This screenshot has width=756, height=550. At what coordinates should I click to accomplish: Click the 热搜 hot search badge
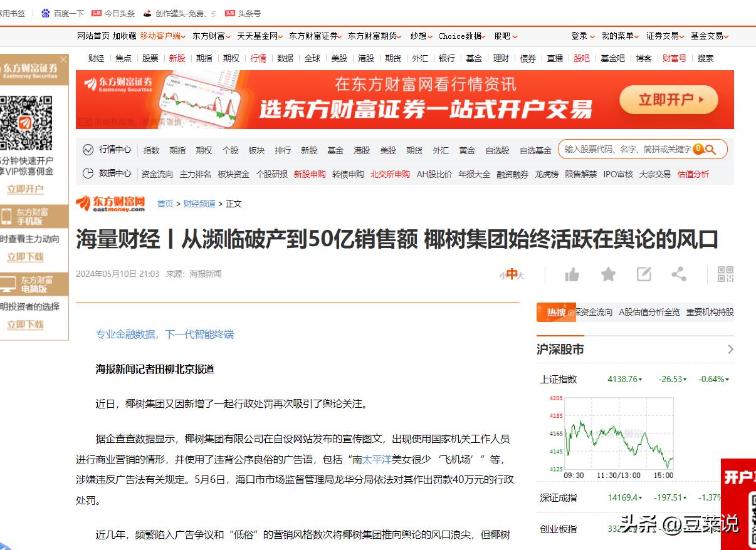556,312
